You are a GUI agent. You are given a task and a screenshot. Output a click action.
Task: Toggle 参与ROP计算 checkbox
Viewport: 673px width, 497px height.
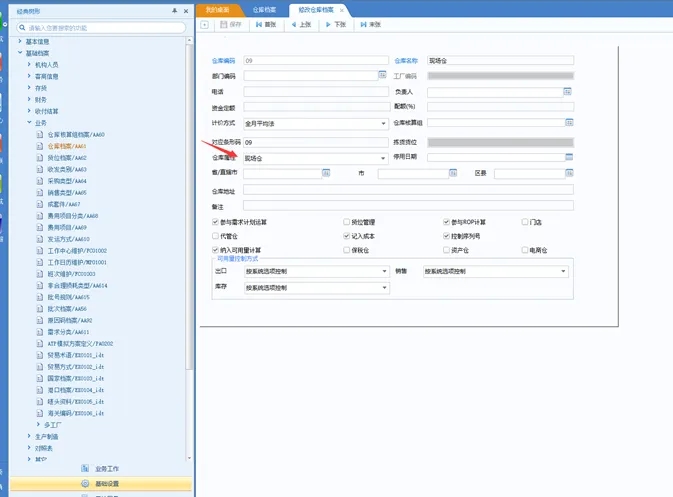[x=446, y=222]
